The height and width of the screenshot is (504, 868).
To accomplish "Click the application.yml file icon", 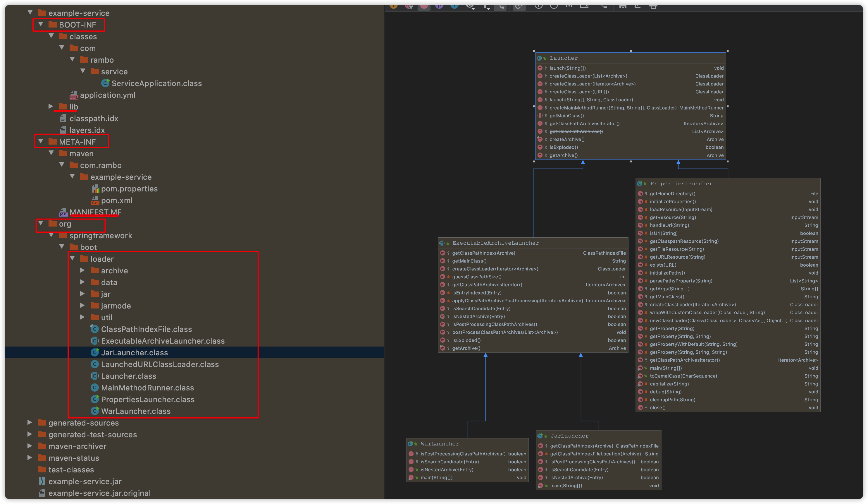I will [74, 95].
